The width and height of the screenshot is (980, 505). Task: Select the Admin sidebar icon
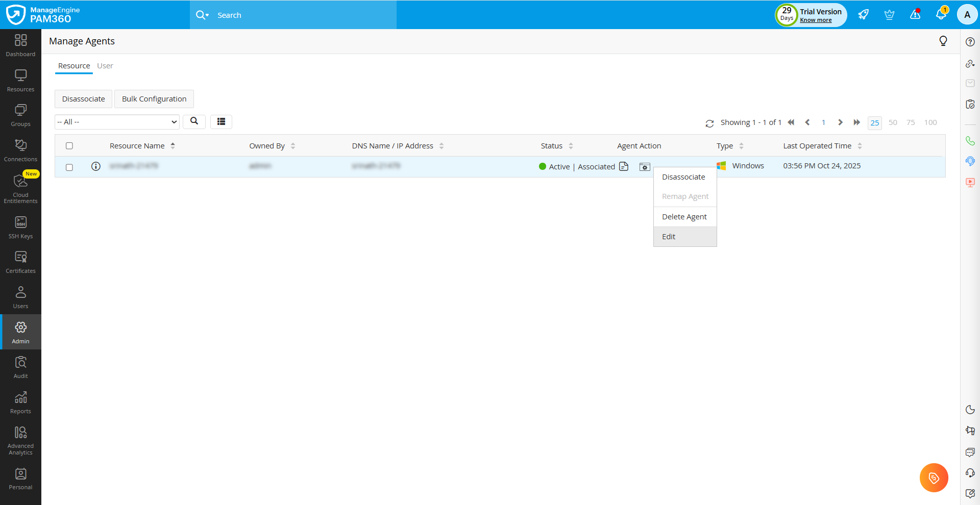pos(20,332)
